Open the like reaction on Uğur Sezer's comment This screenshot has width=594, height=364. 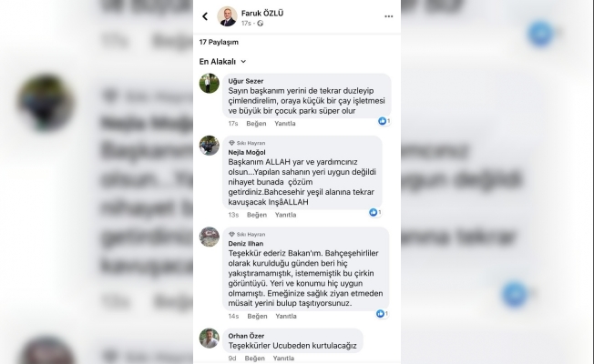click(x=384, y=121)
